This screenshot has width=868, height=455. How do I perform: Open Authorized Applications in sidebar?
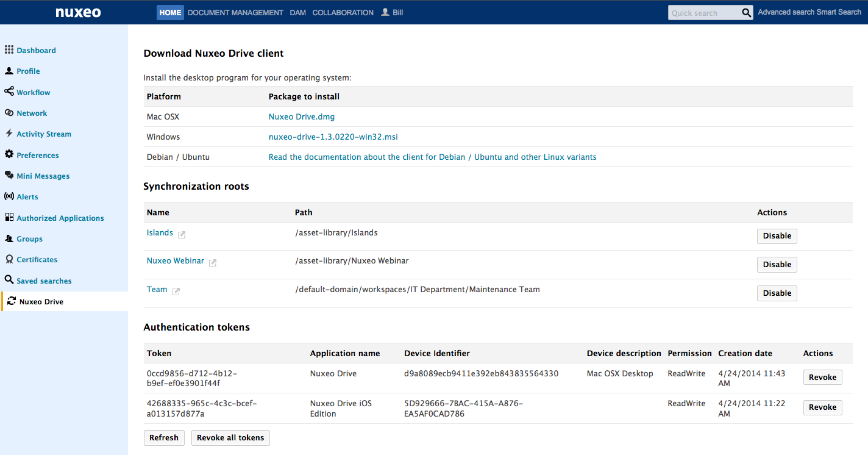pyautogui.click(x=60, y=218)
